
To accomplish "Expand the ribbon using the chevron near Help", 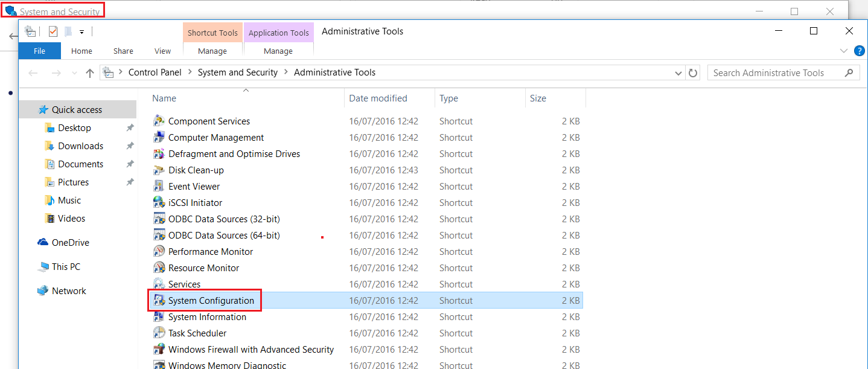I will pyautogui.click(x=844, y=51).
